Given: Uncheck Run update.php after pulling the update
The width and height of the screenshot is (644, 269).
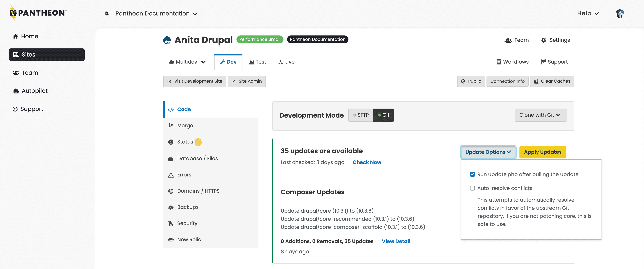Looking at the screenshot, I should coord(472,174).
